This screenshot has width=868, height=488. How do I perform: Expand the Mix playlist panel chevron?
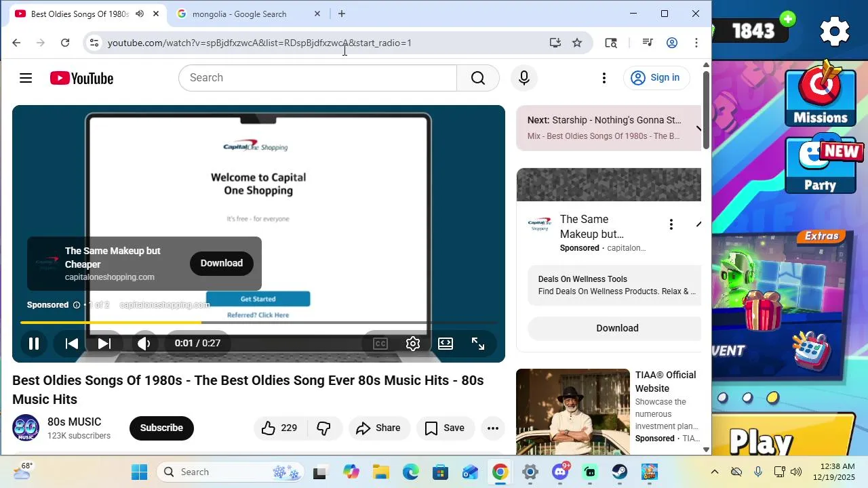pyautogui.click(x=698, y=128)
